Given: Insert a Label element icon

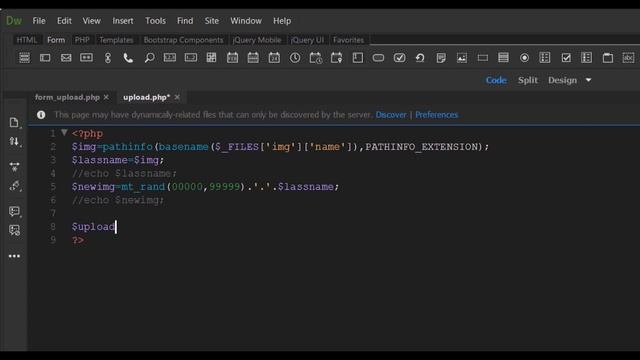Looking at the screenshot, I should tap(628, 58).
